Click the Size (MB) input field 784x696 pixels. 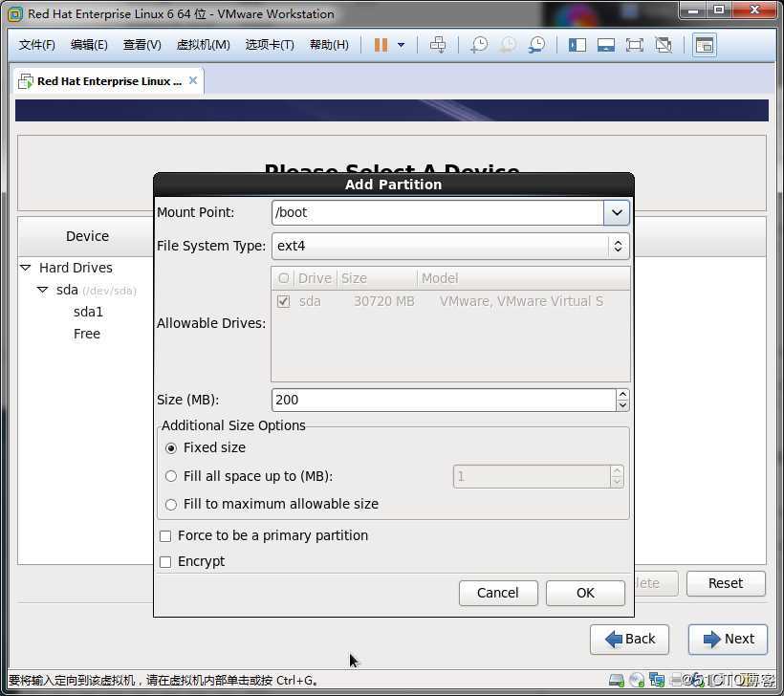(443, 400)
